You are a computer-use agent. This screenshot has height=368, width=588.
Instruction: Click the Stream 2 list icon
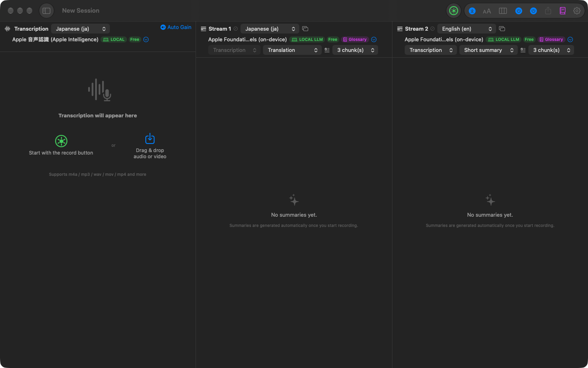coord(400,29)
